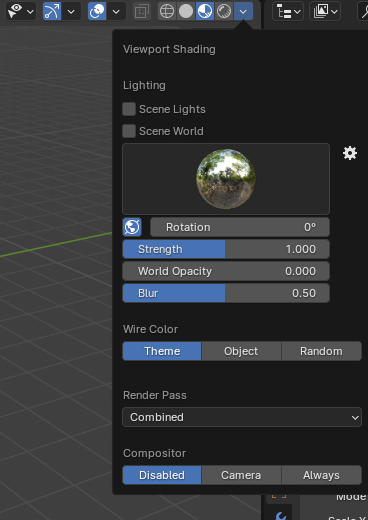This screenshot has width=368, height=520.
Task: Open HDRI preferences gear icon
Action: point(350,153)
